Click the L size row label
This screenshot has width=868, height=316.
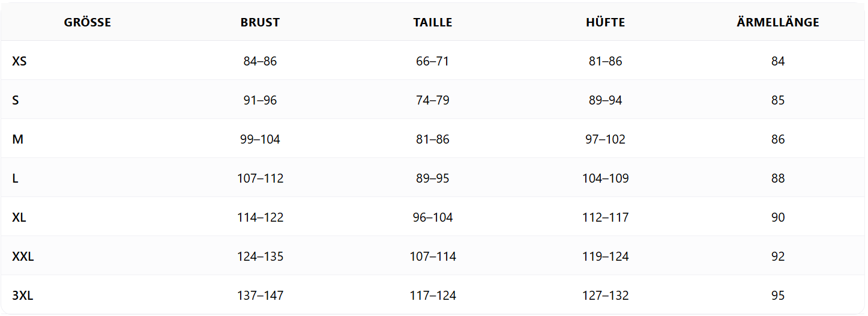pos(15,178)
